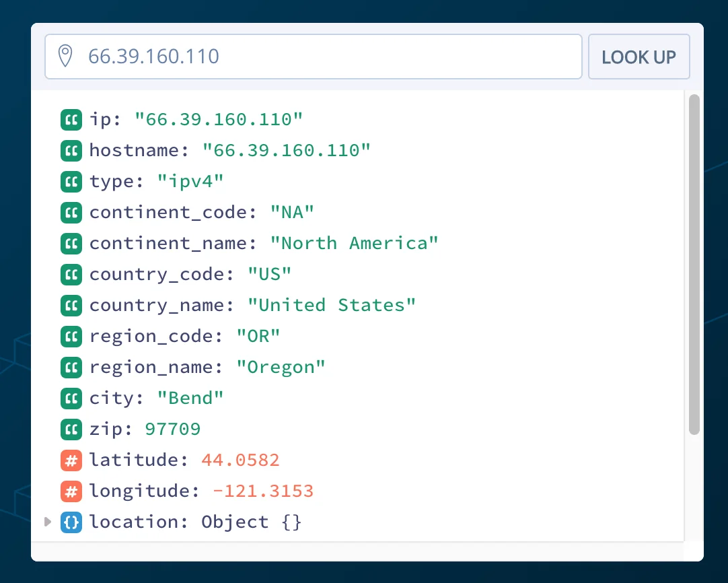Select the region_code value "OR"

pos(258,337)
